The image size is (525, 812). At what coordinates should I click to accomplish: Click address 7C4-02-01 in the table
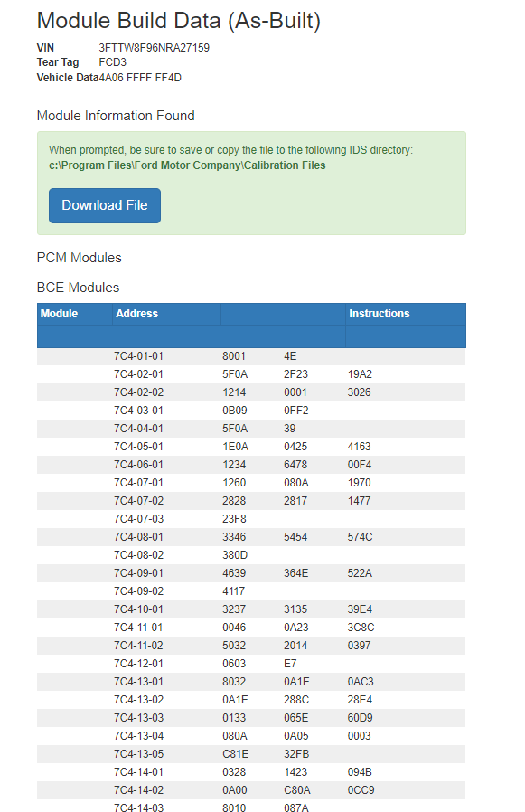139,374
